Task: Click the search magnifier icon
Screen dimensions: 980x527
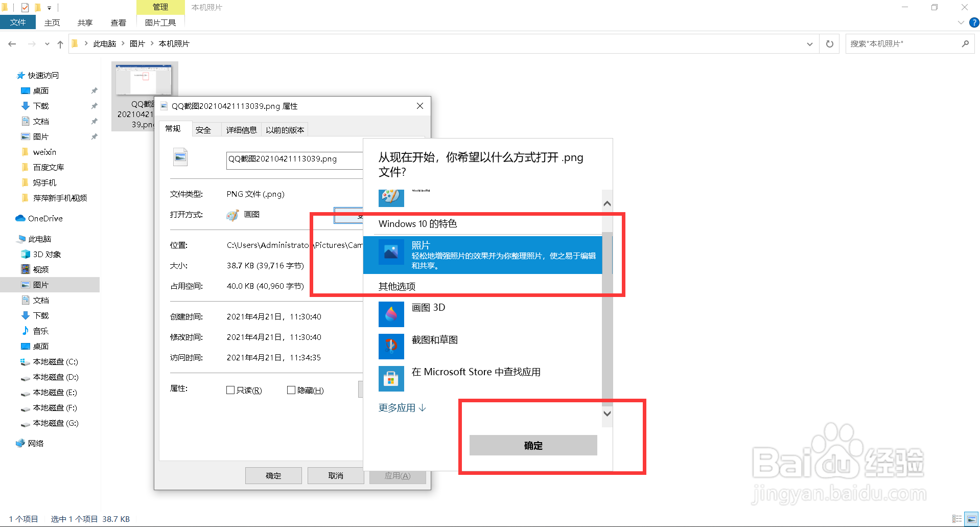Action: tap(965, 44)
